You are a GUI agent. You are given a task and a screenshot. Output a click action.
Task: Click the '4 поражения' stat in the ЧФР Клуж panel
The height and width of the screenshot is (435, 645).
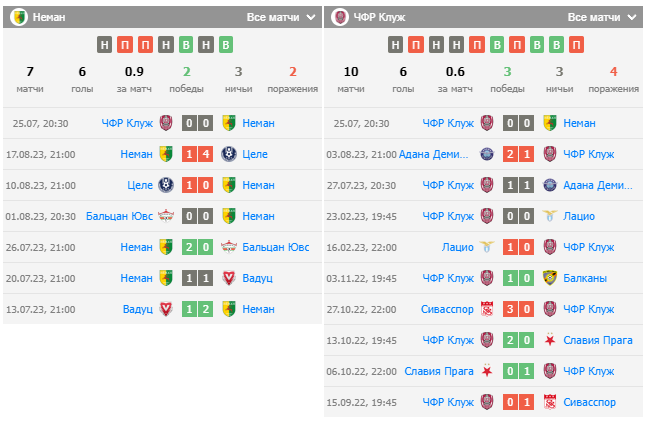click(x=613, y=79)
